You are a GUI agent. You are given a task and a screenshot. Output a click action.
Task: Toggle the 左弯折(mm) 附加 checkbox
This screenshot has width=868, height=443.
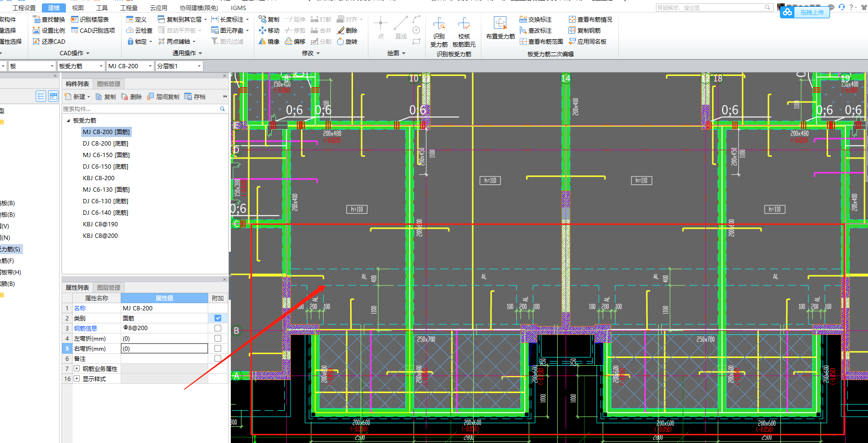(218, 338)
